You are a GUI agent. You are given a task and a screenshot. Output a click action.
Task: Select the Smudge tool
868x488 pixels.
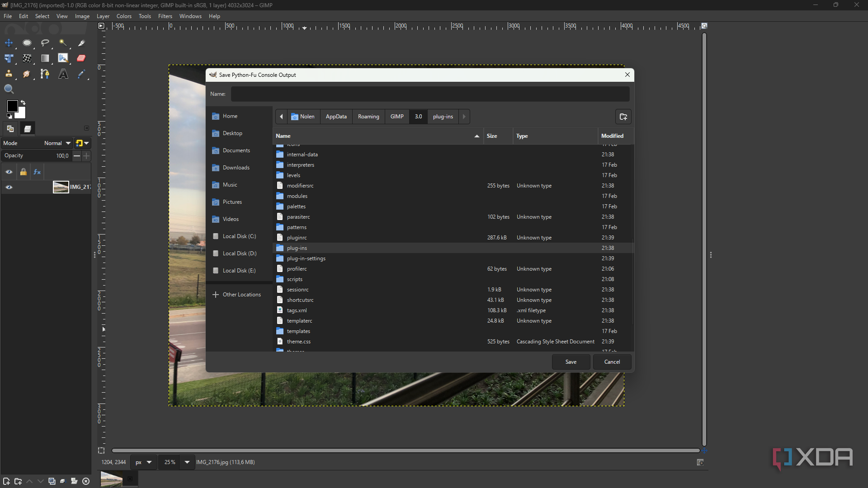click(x=27, y=74)
